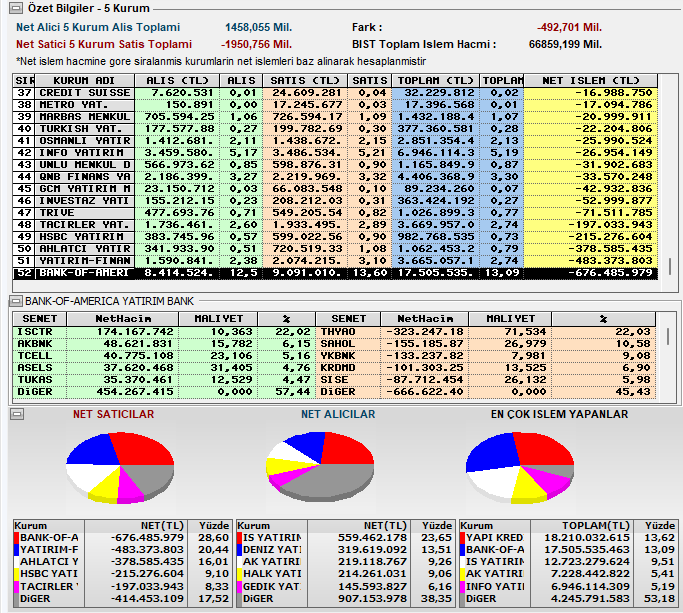Click the yellow swatch beside HSBC YATI legend

(x=17, y=574)
